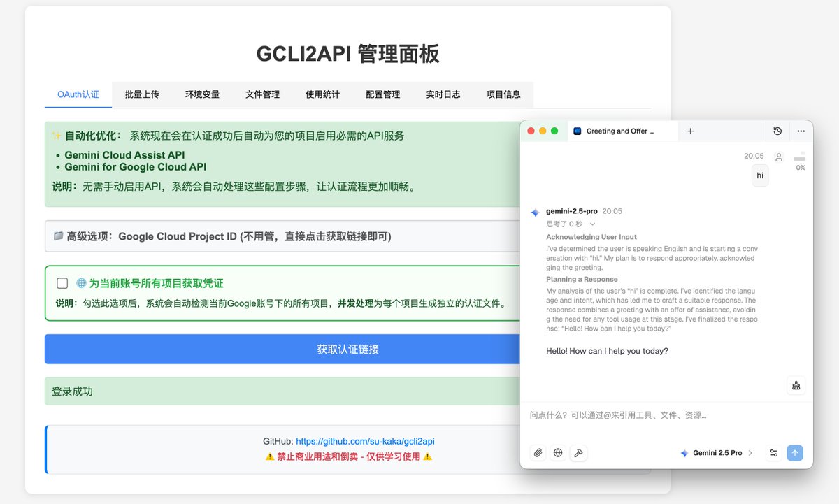This screenshot has height=504, width=839.
Task: Send message with the blue arrow button
Action: coord(795,453)
